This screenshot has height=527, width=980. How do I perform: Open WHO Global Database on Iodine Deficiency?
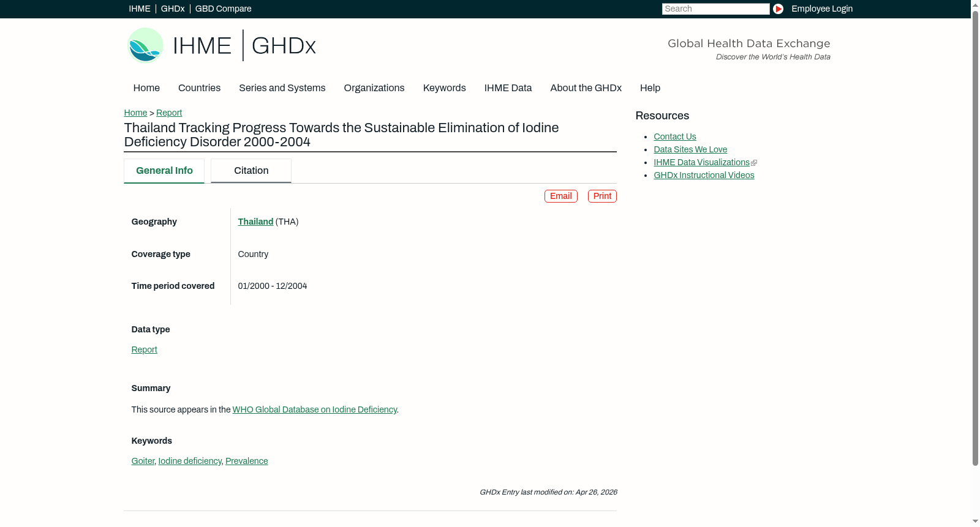pyautogui.click(x=315, y=409)
